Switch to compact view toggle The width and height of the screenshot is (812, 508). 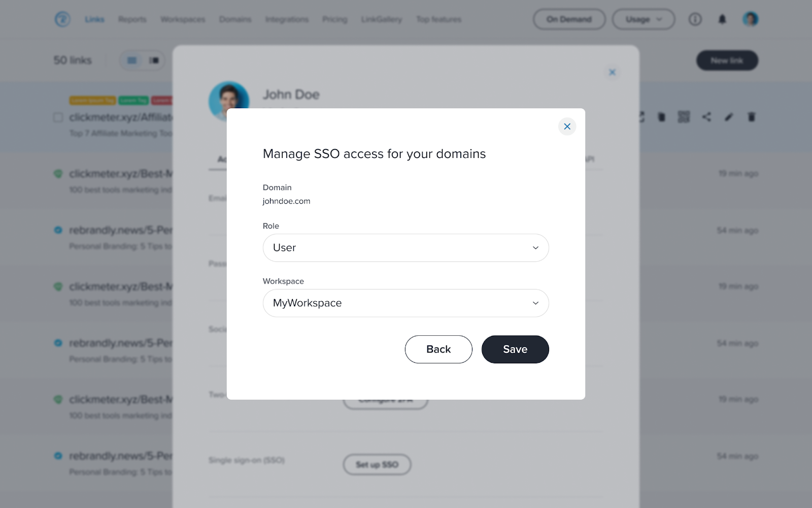pyautogui.click(x=154, y=60)
